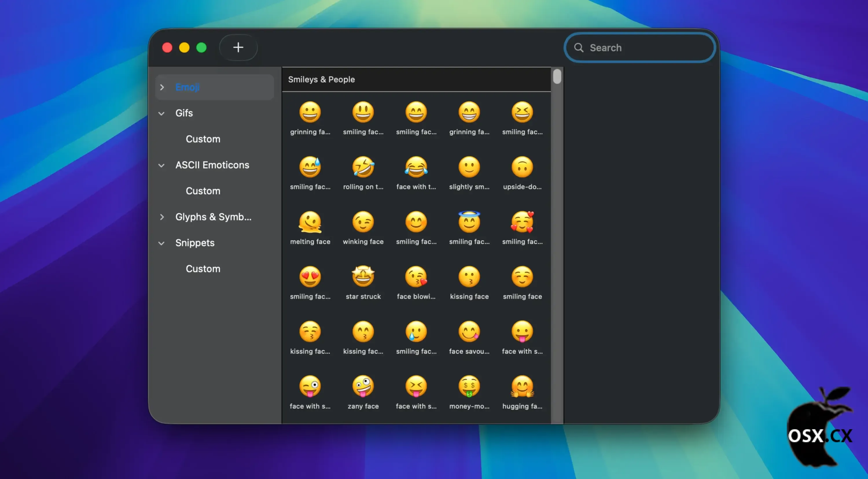The width and height of the screenshot is (868, 479).
Task: Click the money-mouth face emoji
Action: tap(469, 386)
